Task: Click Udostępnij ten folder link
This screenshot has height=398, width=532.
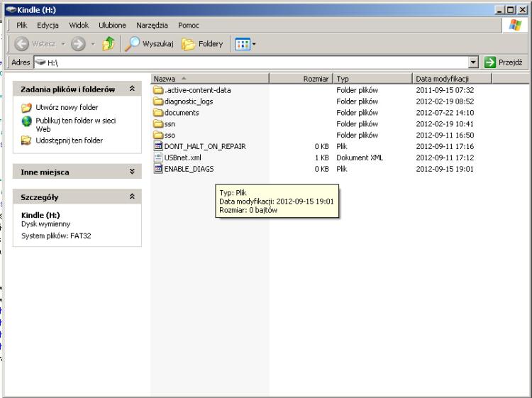Action: (x=70, y=140)
